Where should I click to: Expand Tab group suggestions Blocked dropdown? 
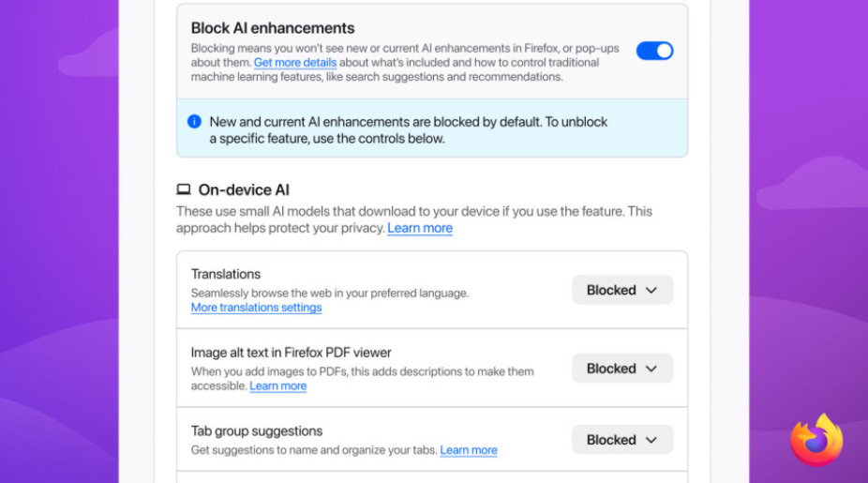(x=622, y=440)
